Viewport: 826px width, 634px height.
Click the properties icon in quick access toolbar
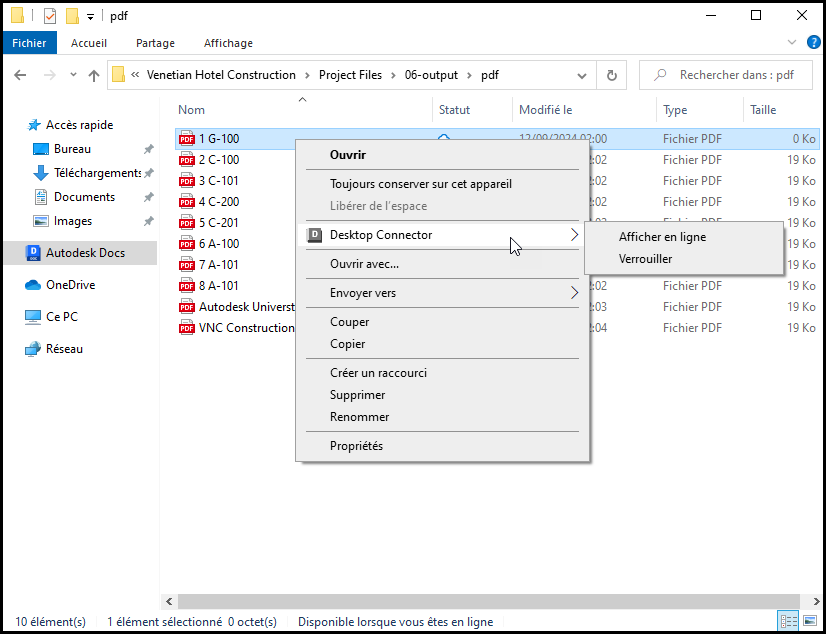[x=50, y=16]
